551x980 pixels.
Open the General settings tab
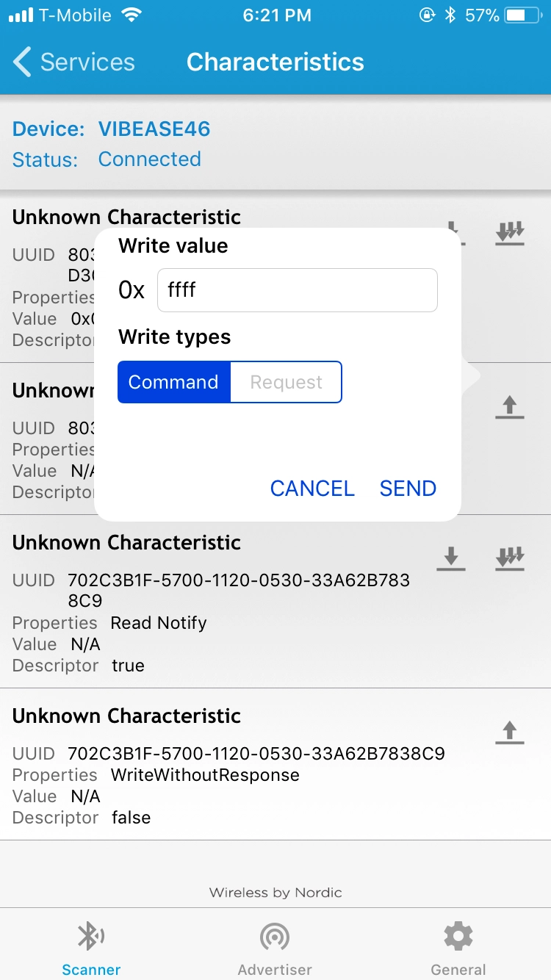tap(458, 947)
